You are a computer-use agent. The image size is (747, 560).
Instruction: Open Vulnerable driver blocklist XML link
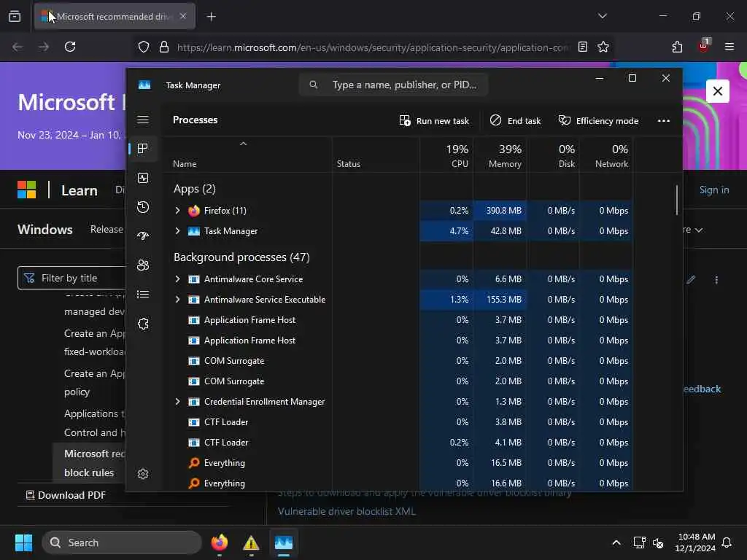(347, 511)
